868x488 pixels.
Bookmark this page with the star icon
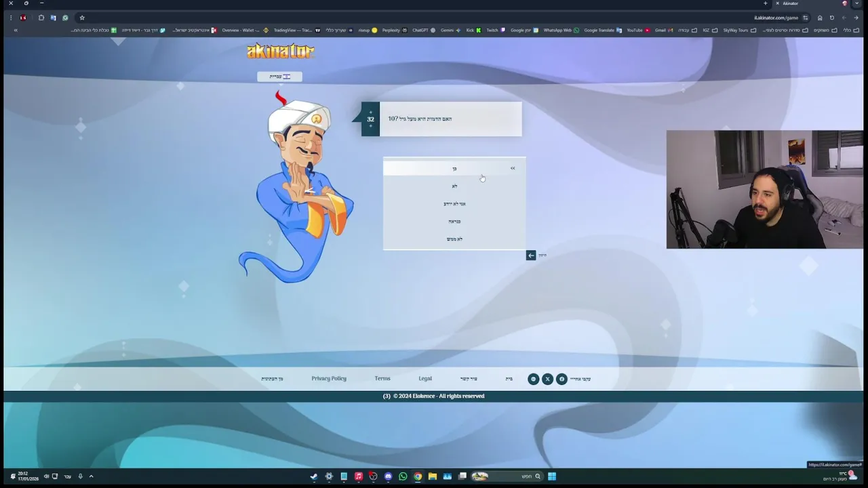[82, 18]
